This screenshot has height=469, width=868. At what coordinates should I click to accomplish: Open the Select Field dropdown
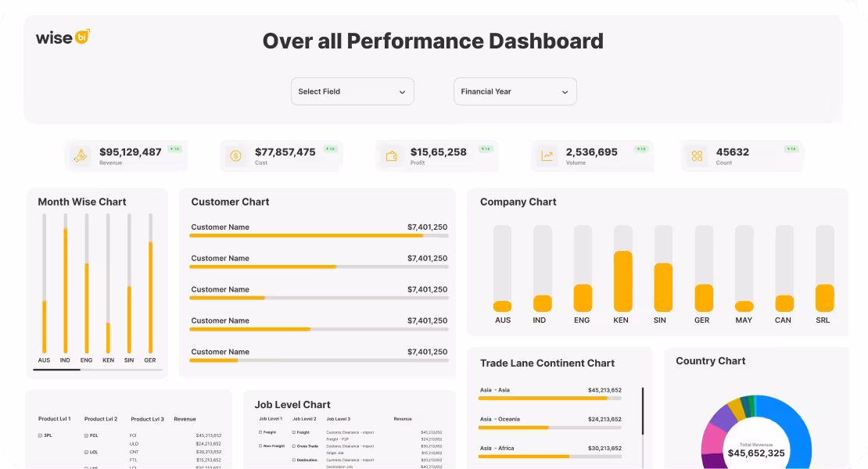pos(352,91)
